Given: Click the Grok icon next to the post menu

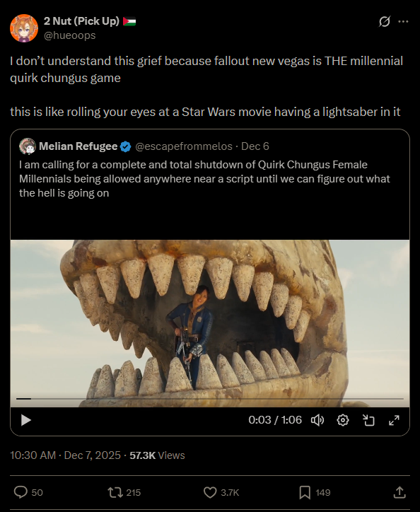Looking at the screenshot, I should [385, 21].
